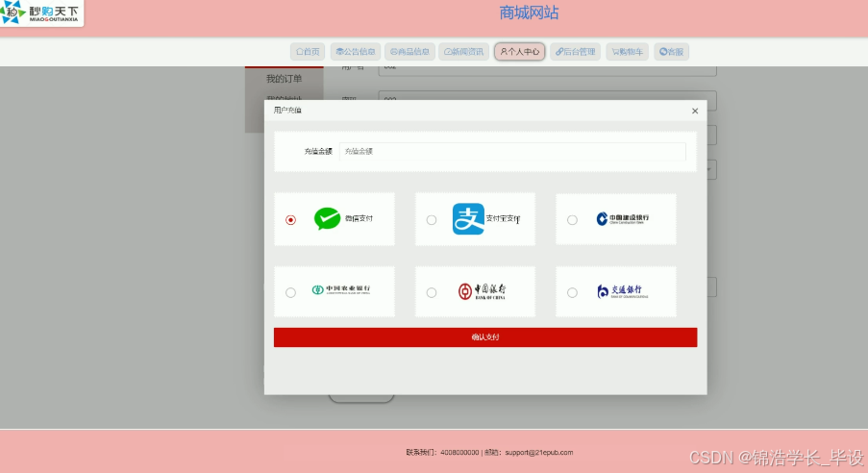Open the 新闻资讯 navigation tab
The width and height of the screenshot is (868, 473).
click(464, 52)
